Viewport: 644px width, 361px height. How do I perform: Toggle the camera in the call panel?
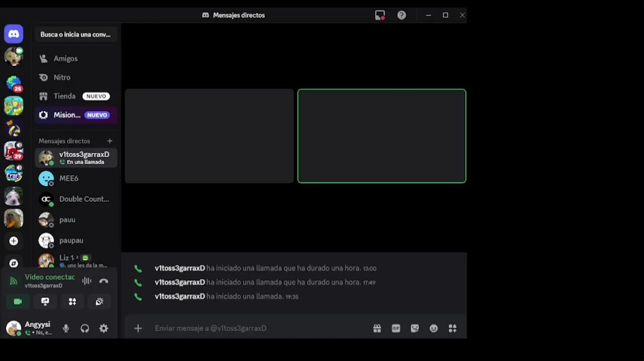tap(18, 301)
